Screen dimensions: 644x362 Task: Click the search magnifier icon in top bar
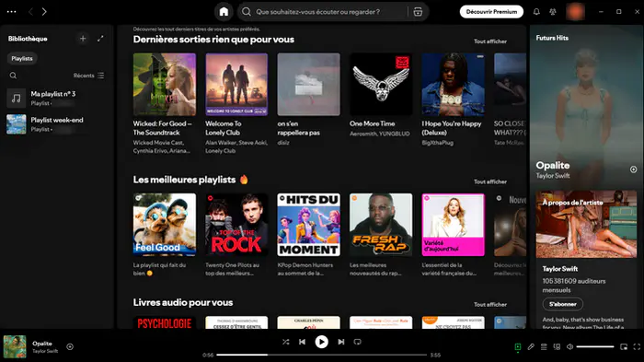click(247, 12)
